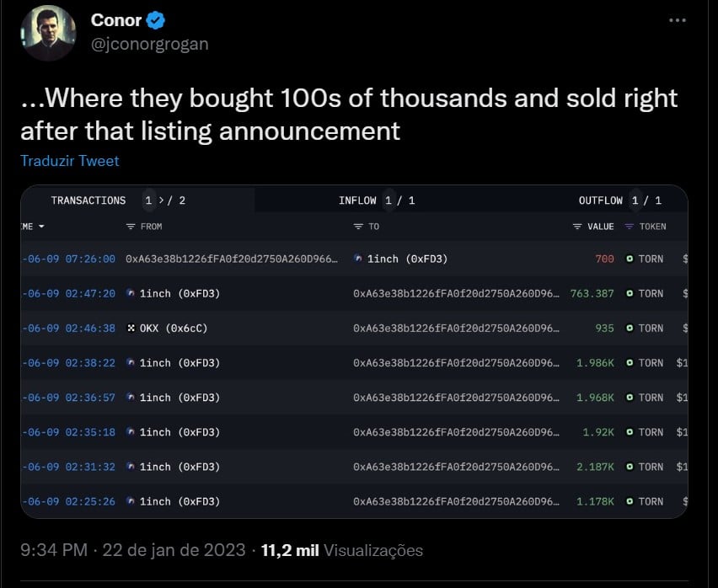Open Conor's profile picture
Viewport: 718px width, 588px height.
coord(48,33)
